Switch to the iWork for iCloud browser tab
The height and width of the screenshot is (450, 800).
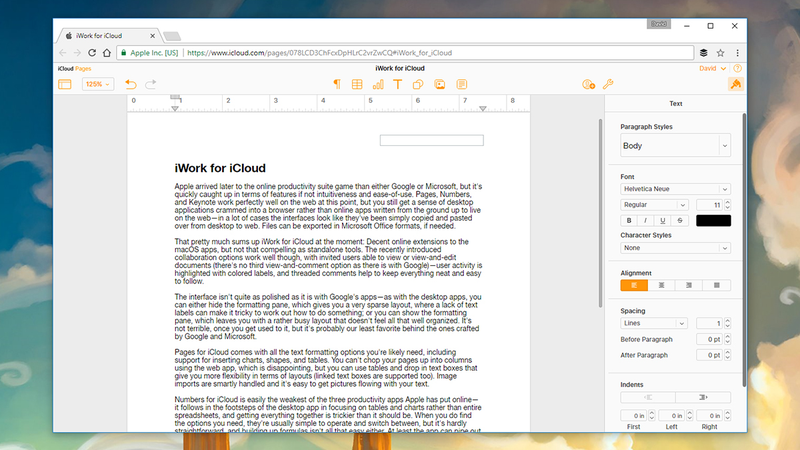coord(108,36)
